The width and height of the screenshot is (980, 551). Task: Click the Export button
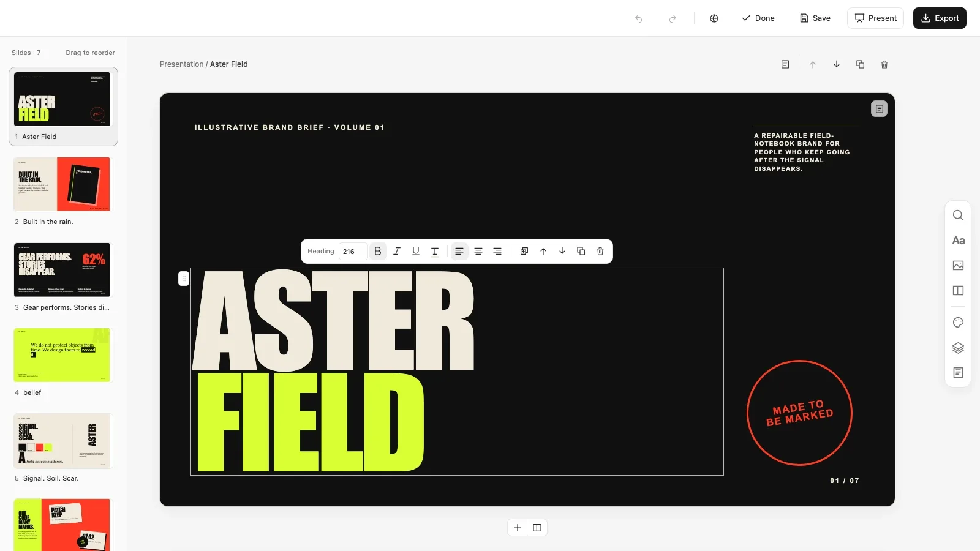[x=940, y=18]
